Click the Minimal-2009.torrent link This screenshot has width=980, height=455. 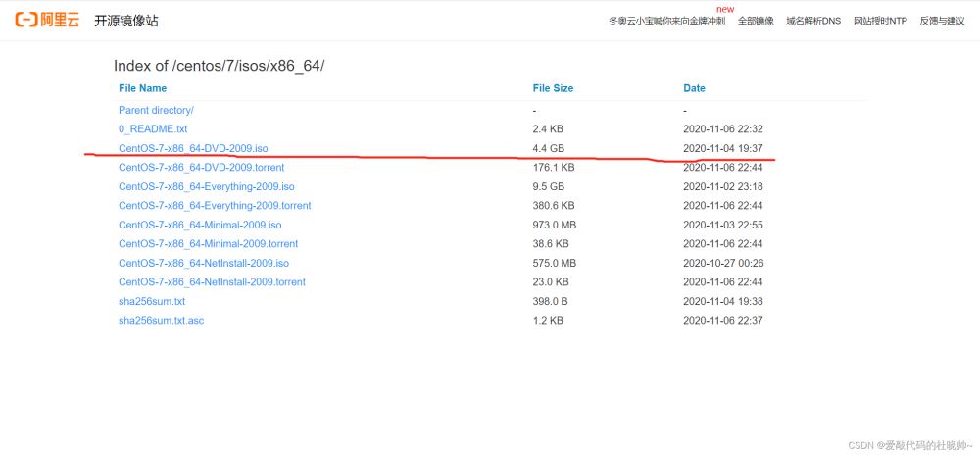pos(208,244)
